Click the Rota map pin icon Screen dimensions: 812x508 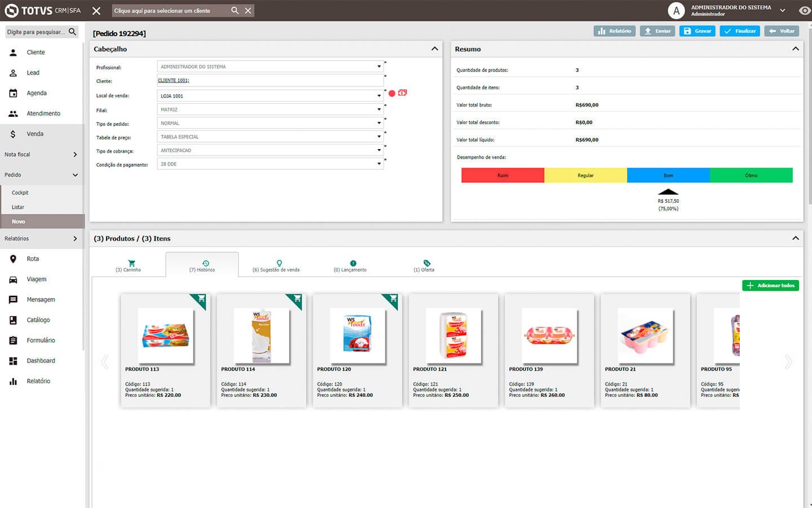tap(13, 259)
